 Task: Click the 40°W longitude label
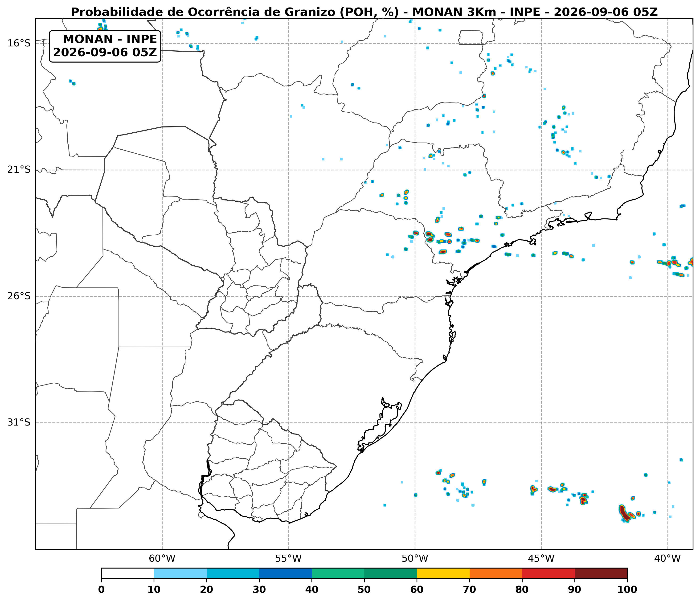click(667, 558)
